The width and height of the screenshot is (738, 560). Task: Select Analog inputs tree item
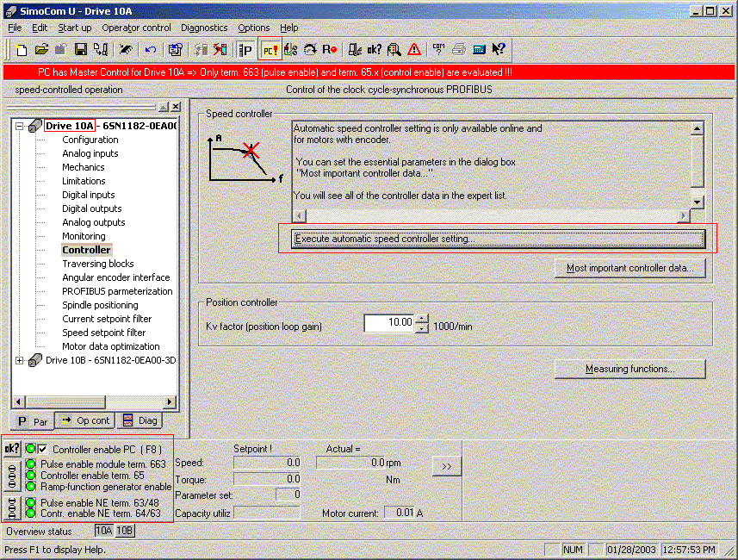90,153
